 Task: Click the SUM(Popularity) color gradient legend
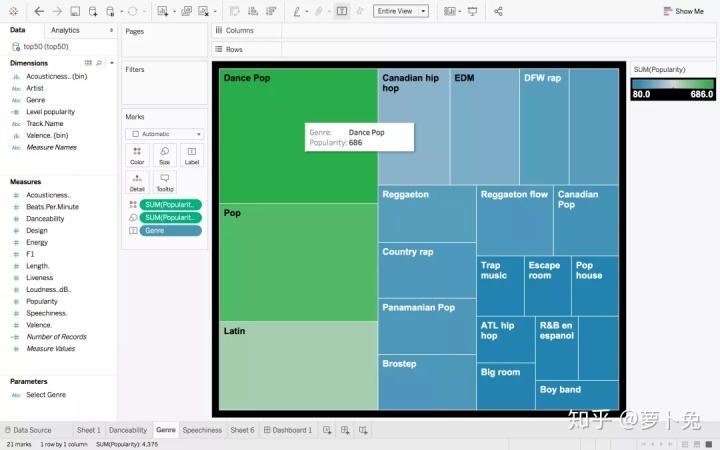672,84
